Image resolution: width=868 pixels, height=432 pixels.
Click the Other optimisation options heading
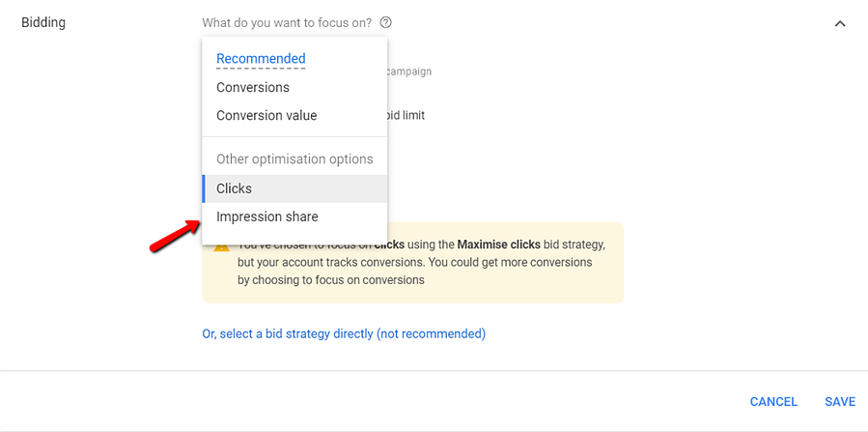point(294,158)
